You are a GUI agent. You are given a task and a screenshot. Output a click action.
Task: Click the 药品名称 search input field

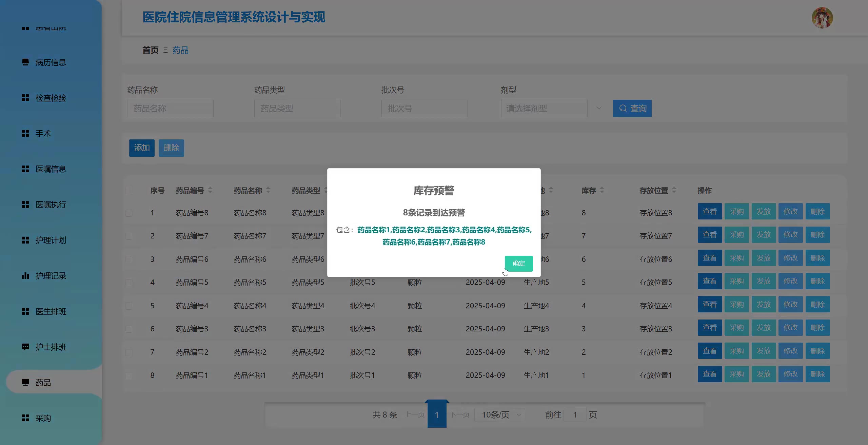(x=170, y=109)
